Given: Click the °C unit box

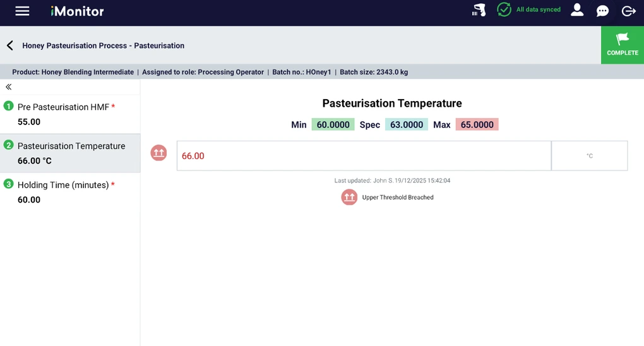Looking at the screenshot, I should (x=589, y=156).
